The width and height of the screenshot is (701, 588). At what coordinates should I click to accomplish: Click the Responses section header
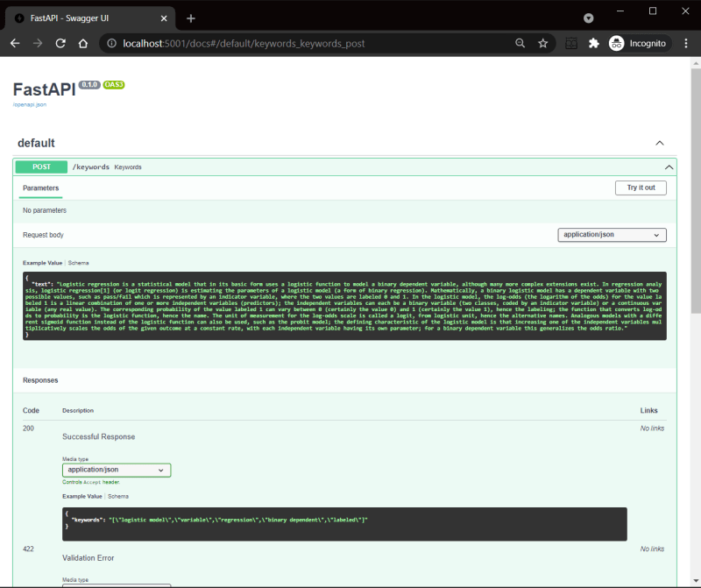click(40, 380)
